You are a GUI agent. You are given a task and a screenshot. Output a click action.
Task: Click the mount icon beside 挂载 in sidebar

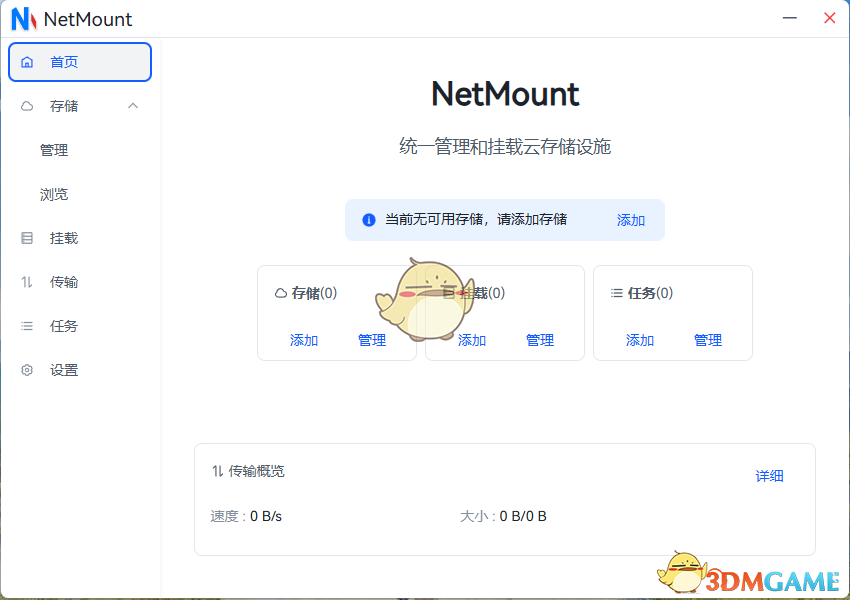click(27, 237)
